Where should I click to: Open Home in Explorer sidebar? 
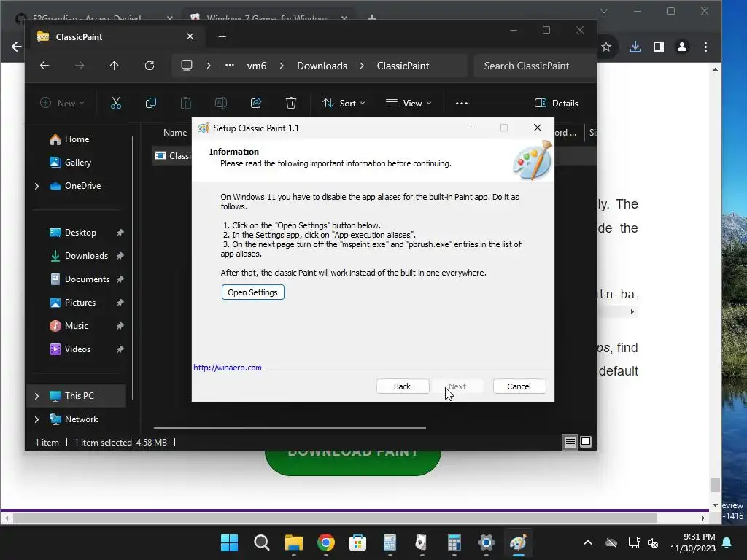pos(77,139)
